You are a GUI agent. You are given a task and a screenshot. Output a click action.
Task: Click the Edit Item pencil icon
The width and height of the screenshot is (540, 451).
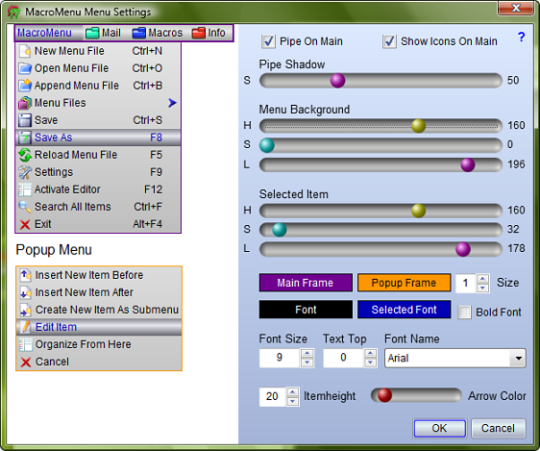[25, 327]
